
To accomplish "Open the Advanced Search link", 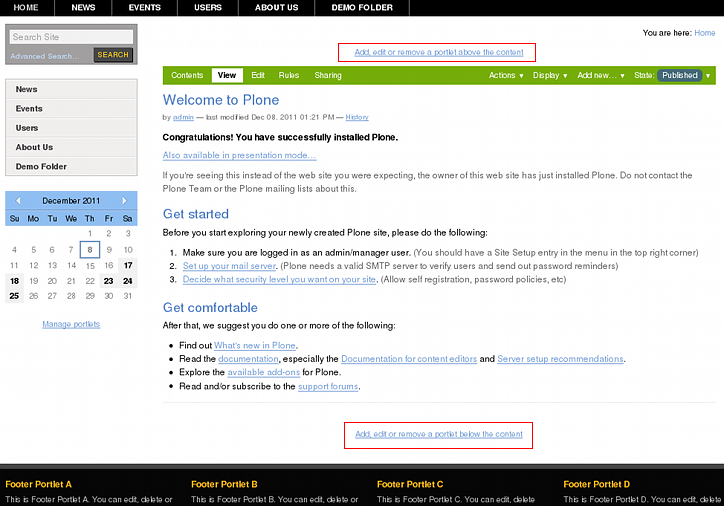I will (45, 56).
